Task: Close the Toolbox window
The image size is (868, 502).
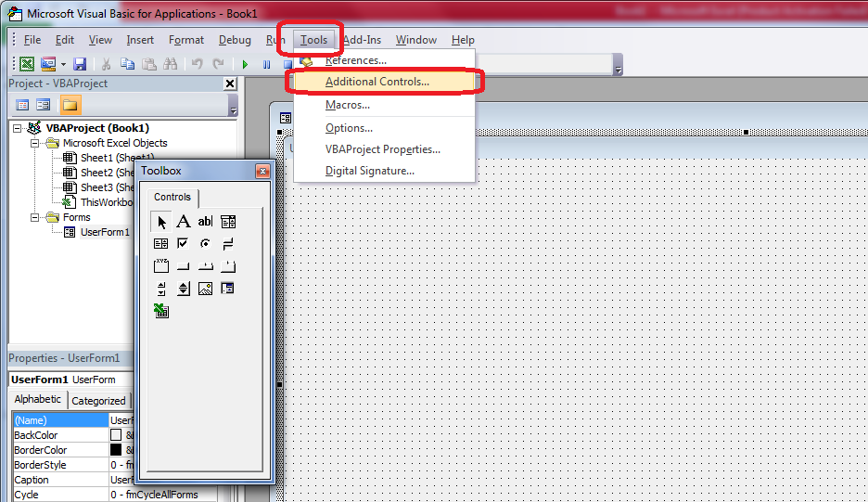Action: pyautogui.click(x=262, y=172)
